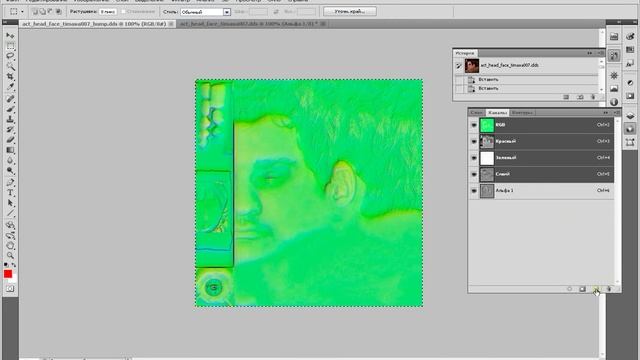Click the Refine Edge (Уточн. край) button
The image size is (640, 360).
(x=350, y=11)
